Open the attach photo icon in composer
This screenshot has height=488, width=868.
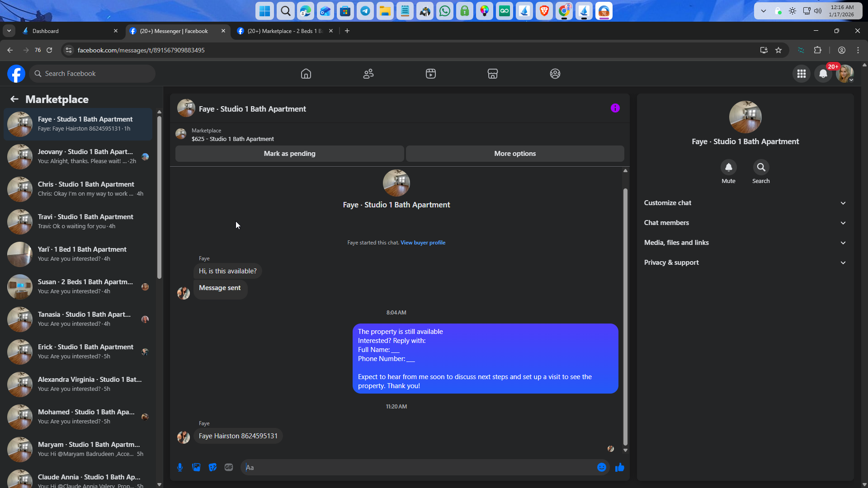[196, 467]
